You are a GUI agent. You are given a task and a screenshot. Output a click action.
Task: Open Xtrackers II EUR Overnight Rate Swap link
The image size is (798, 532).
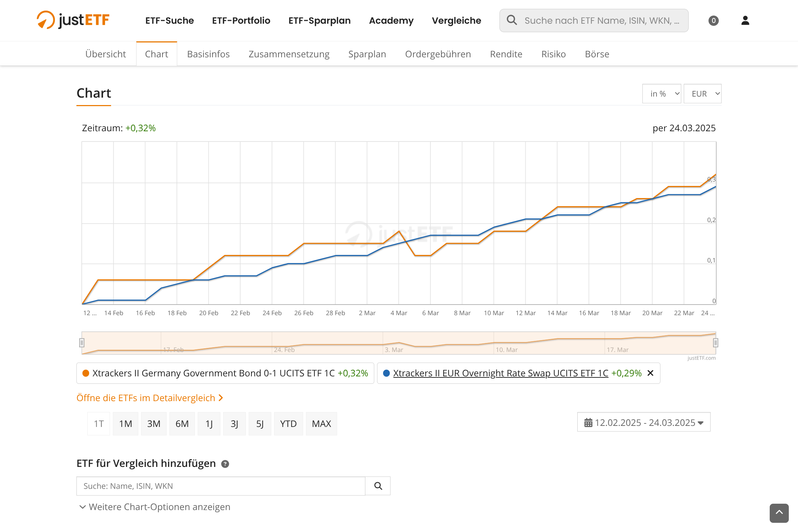(501, 373)
